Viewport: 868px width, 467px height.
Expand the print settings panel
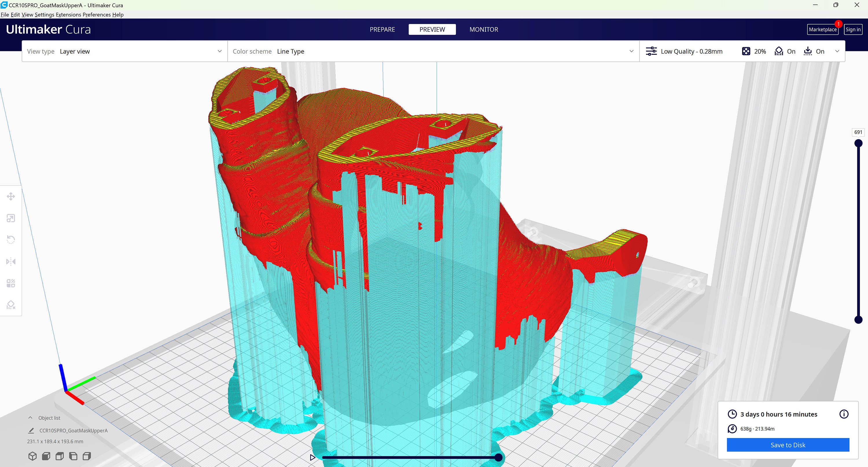pyautogui.click(x=838, y=51)
